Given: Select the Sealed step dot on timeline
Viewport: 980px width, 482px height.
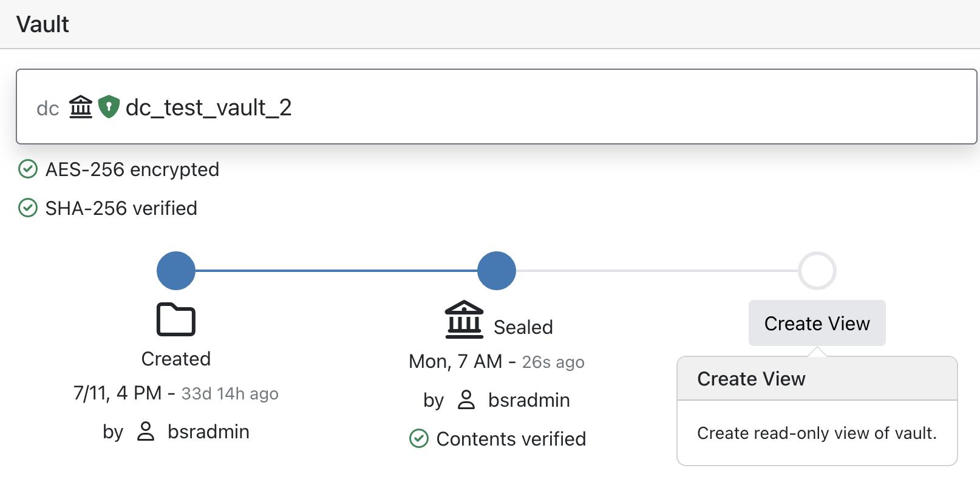Looking at the screenshot, I should [497, 271].
